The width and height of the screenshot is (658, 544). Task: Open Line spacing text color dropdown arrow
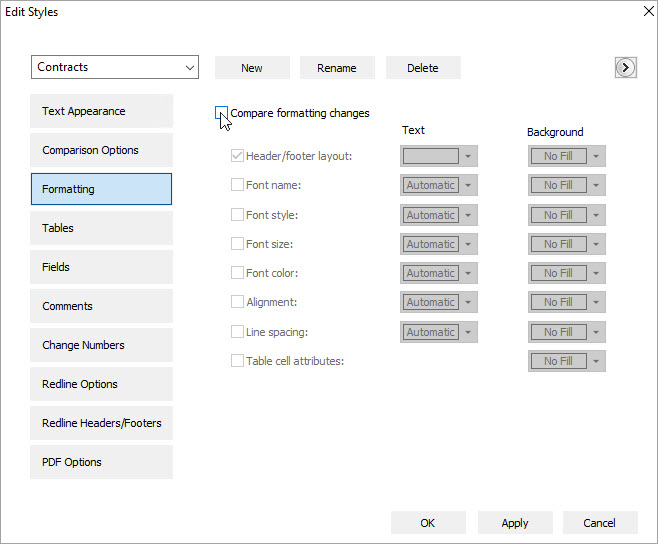pyautogui.click(x=468, y=332)
